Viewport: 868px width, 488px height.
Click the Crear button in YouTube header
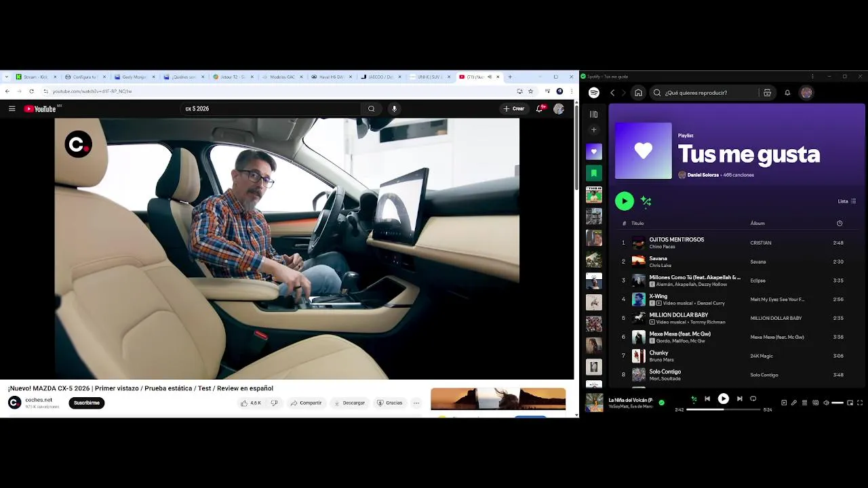point(514,108)
